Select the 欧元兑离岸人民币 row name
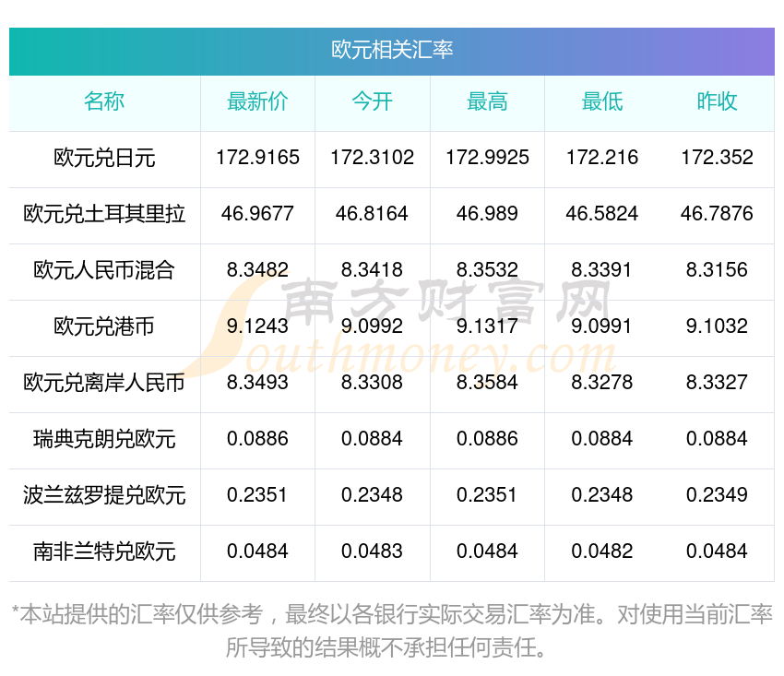The width and height of the screenshot is (784, 676). point(104,383)
